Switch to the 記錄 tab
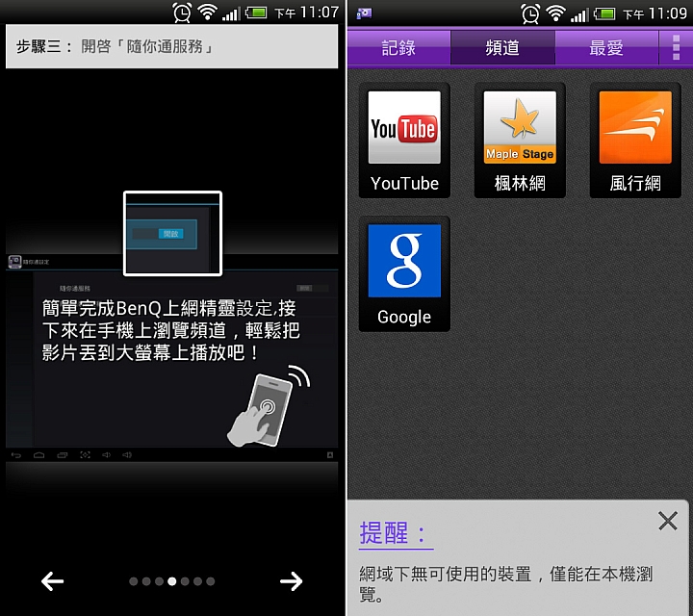The width and height of the screenshot is (693, 616). [398, 47]
